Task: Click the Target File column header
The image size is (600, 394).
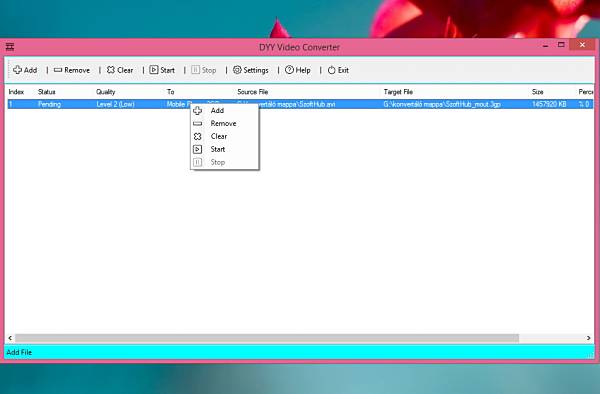Action: tap(398, 92)
